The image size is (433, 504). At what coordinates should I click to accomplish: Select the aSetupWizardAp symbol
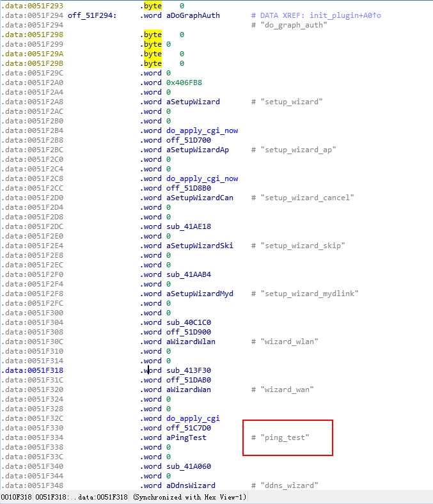pyautogui.click(x=197, y=150)
